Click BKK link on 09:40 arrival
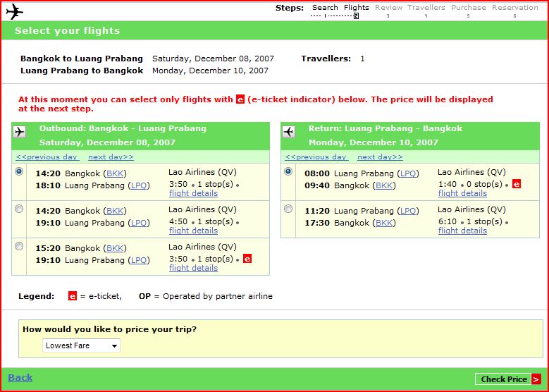Image resolution: width=549 pixels, height=392 pixels. click(x=384, y=185)
